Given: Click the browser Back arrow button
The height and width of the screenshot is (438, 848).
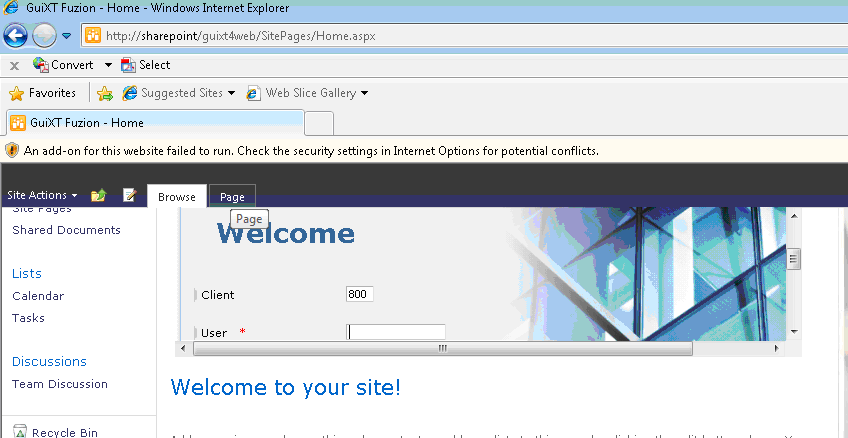Looking at the screenshot, I should pos(15,36).
